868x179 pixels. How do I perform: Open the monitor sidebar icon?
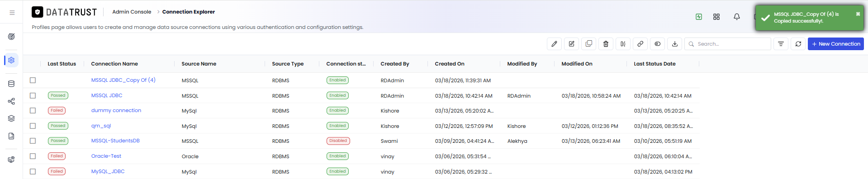click(11, 160)
